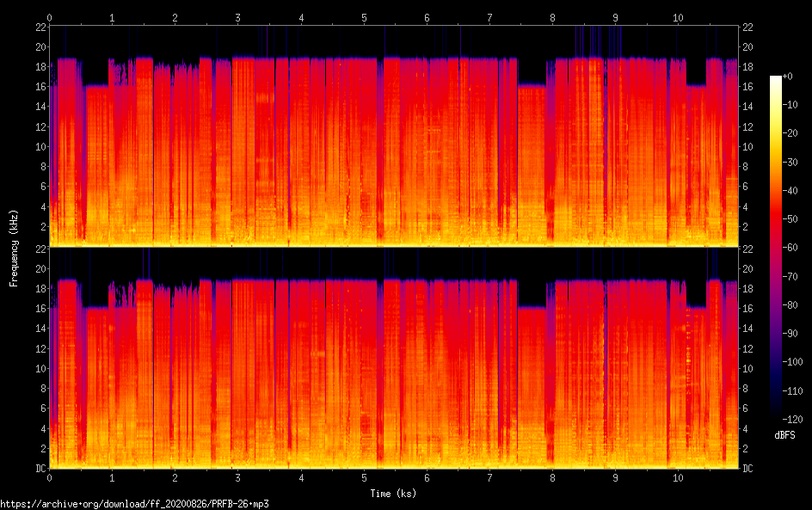Image resolution: width=812 pixels, height=510 pixels.
Task: Click the '+0' value on the color scale
Action: click(787, 76)
